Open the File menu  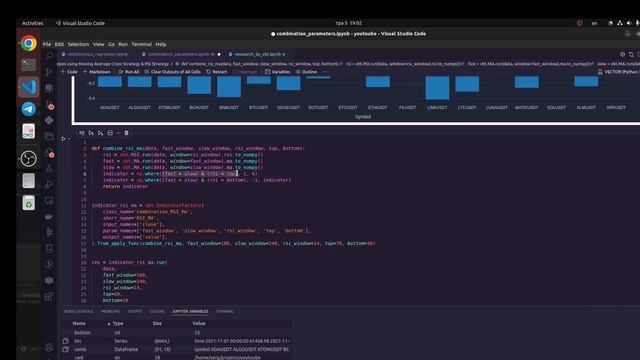coord(47,44)
